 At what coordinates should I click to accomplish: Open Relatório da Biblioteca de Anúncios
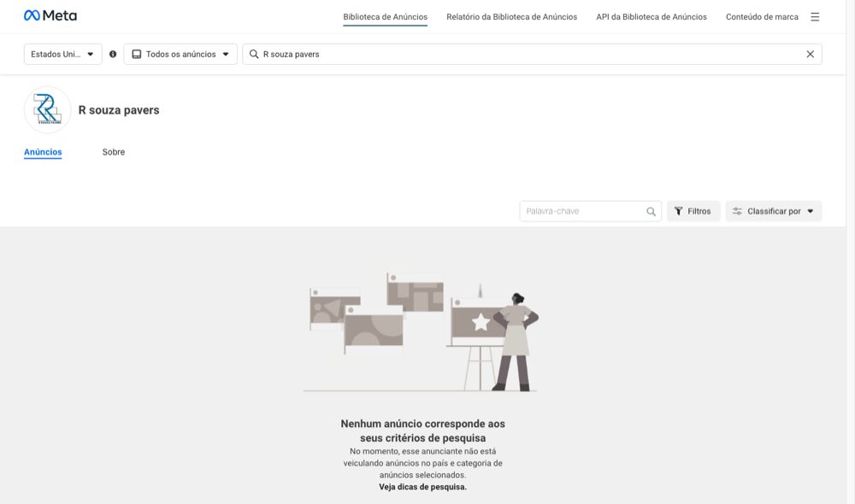pyautogui.click(x=511, y=17)
